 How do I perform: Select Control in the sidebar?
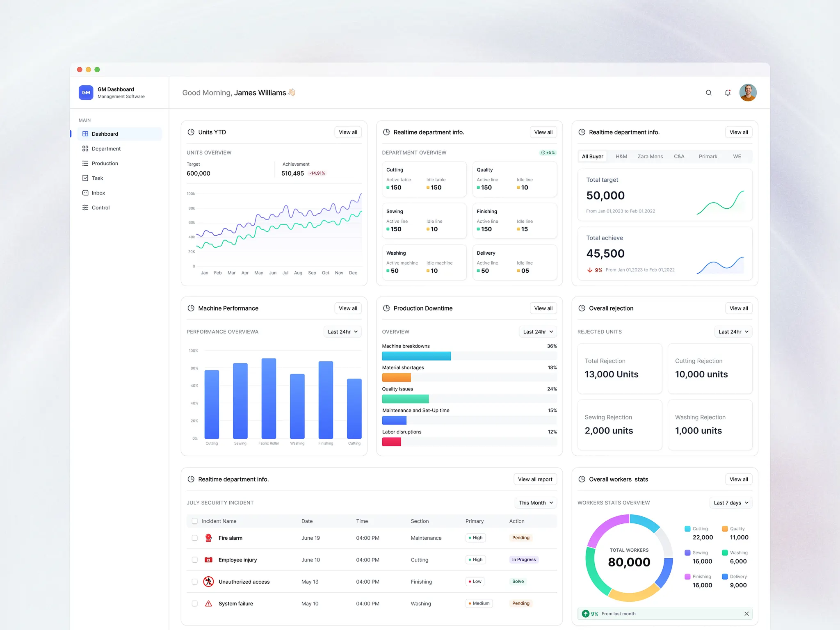(x=100, y=208)
